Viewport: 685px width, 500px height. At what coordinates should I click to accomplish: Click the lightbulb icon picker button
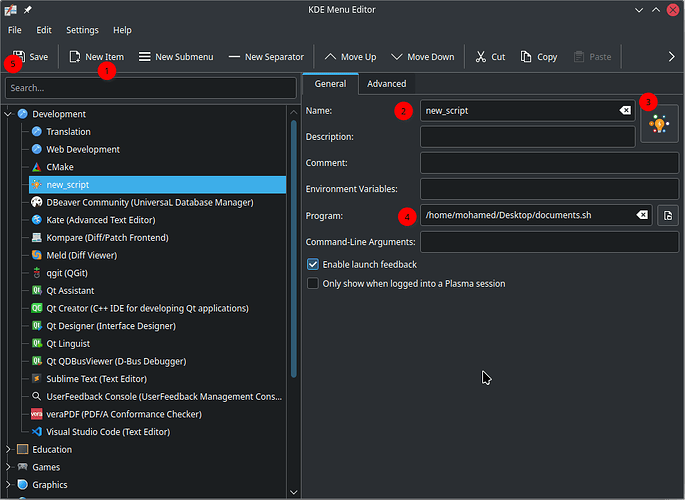pyautogui.click(x=659, y=124)
